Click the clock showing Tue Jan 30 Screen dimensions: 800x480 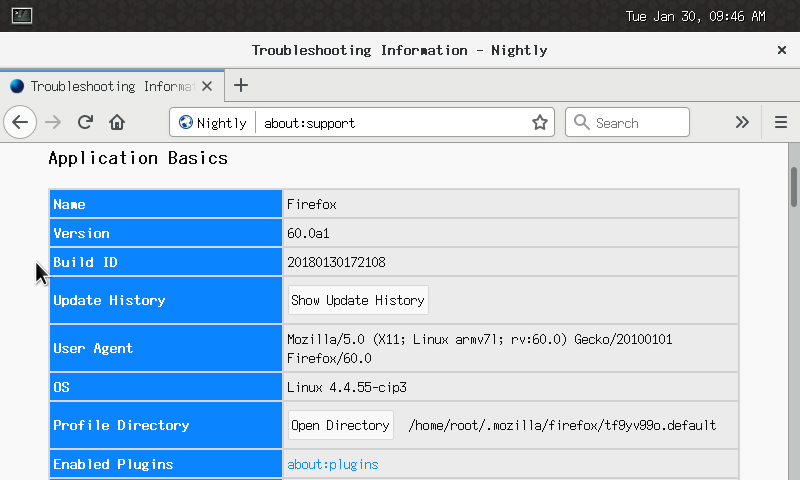pos(695,16)
